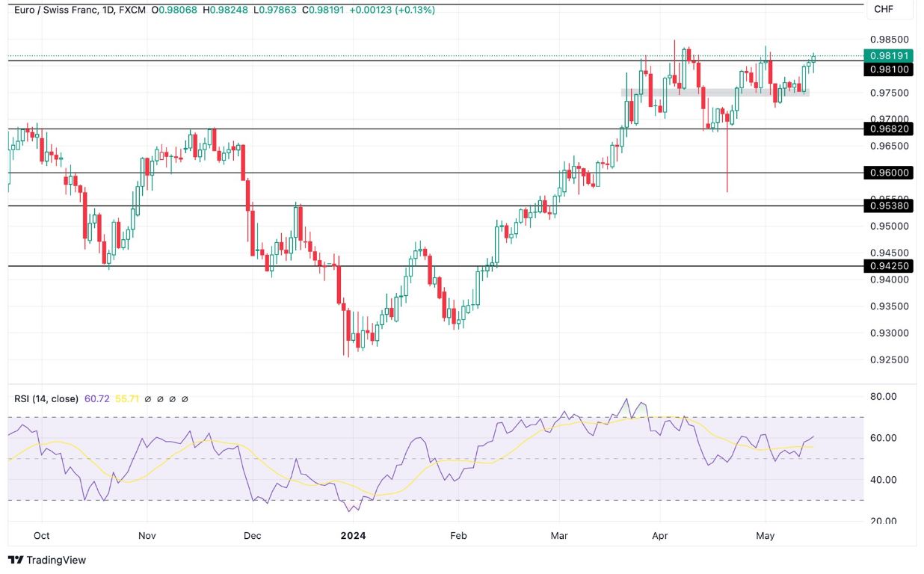
Task: Click the 0.94000 price axis label
Action: coord(890,280)
